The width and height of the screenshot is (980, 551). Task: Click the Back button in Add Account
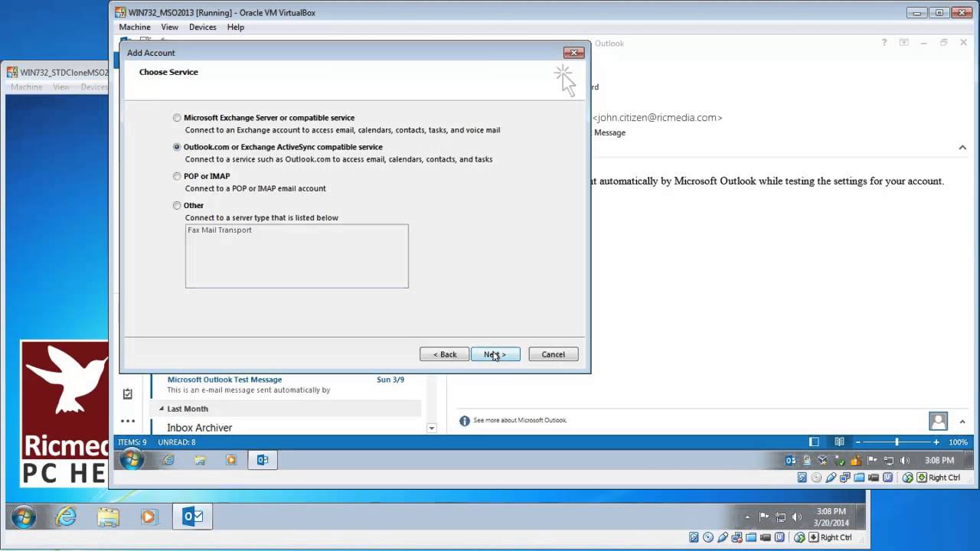coord(444,354)
